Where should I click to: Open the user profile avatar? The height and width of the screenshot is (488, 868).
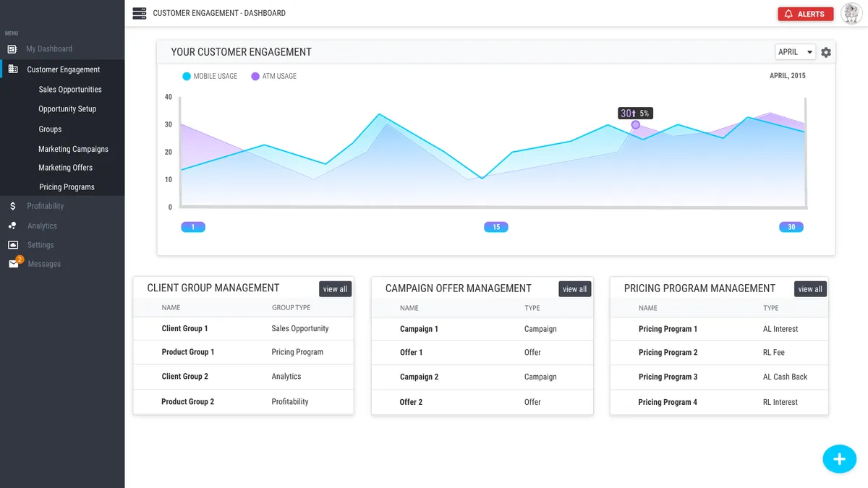click(851, 13)
